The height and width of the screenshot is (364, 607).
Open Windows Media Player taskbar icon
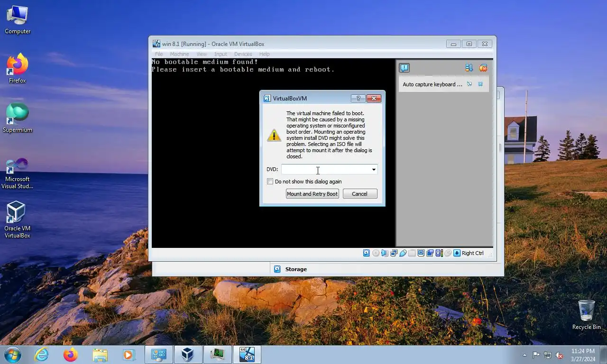point(129,355)
